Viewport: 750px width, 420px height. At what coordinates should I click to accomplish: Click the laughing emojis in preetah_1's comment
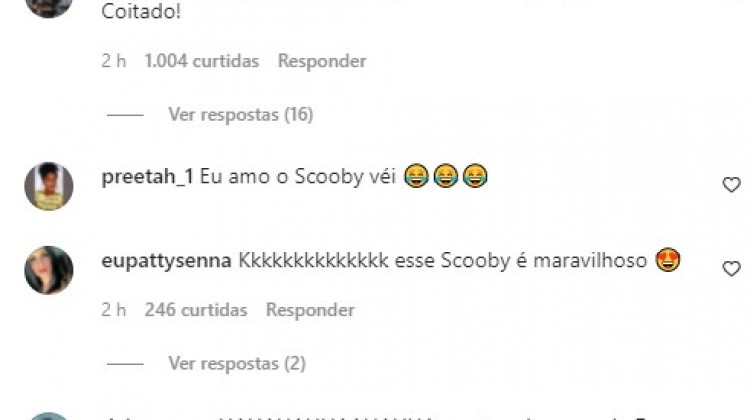click(x=446, y=176)
